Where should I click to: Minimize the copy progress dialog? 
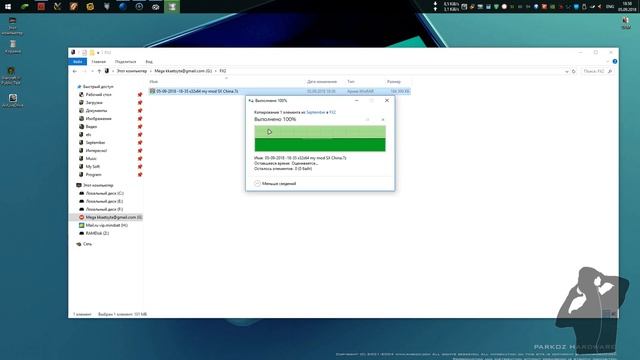(x=356, y=100)
